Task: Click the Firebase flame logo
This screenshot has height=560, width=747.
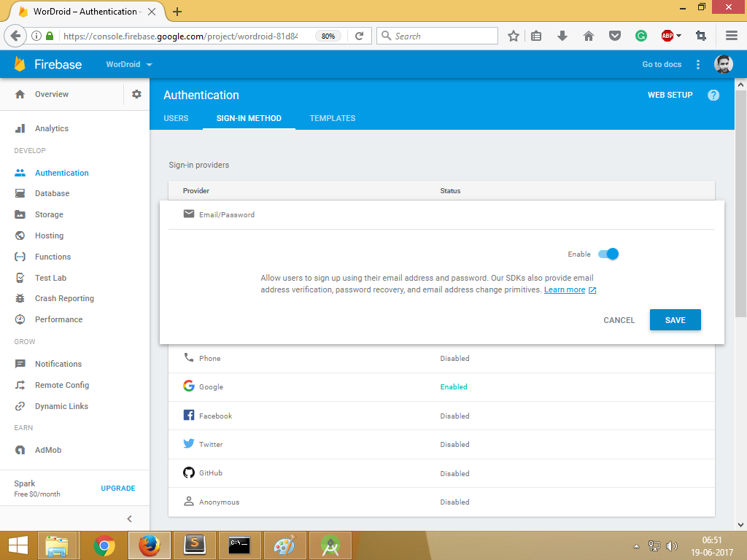Action: coord(20,64)
